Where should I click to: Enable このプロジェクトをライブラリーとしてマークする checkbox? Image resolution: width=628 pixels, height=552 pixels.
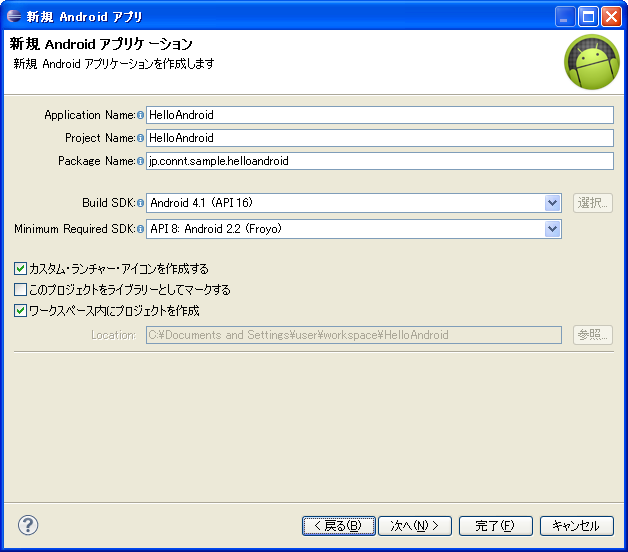tap(20, 289)
